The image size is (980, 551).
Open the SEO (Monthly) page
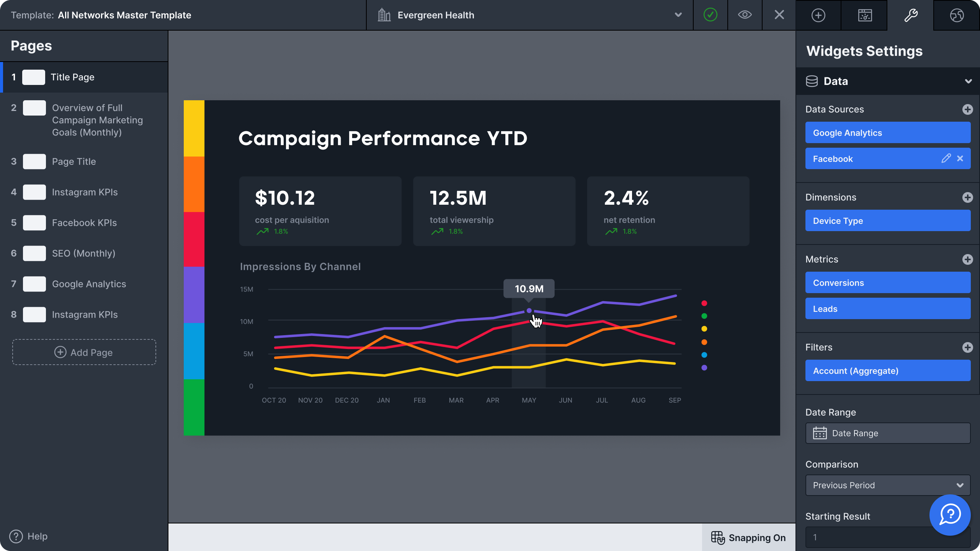click(83, 253)
